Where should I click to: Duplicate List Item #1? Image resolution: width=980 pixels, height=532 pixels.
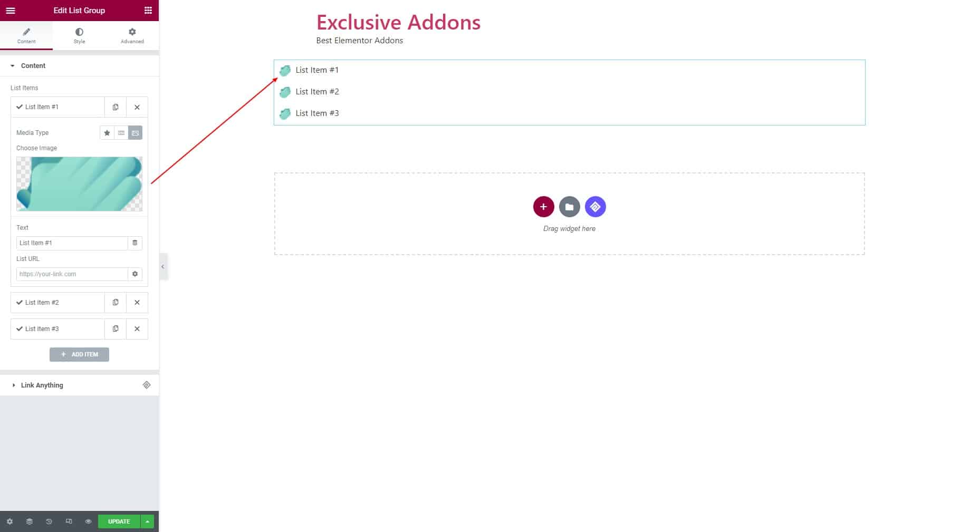click(116, 107)
